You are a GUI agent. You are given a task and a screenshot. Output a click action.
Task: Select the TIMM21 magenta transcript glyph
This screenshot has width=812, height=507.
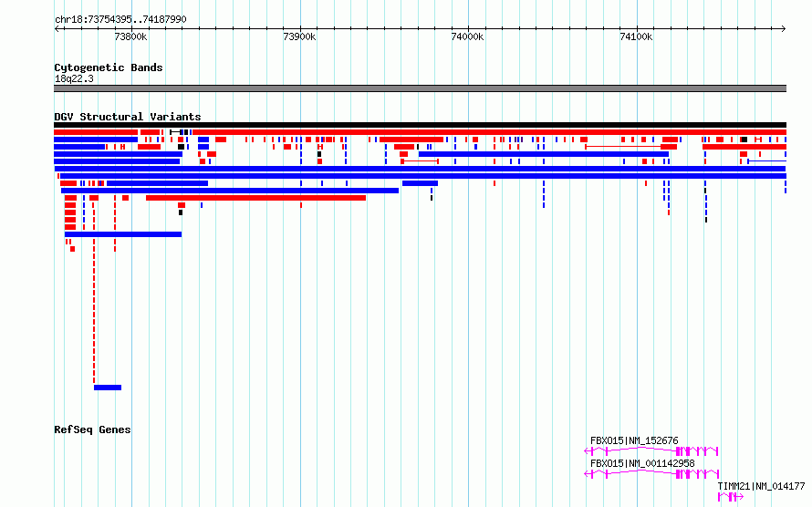pos(731,497)
